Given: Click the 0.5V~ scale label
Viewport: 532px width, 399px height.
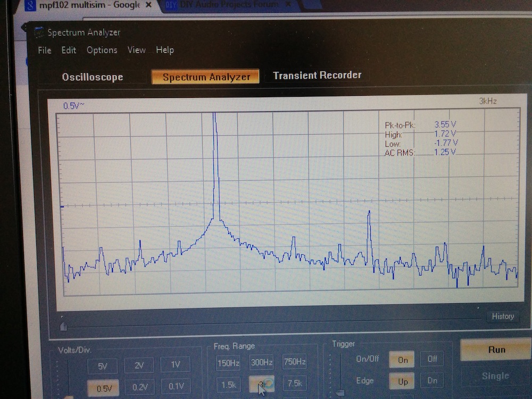Looking at the screenshot, I should [73, 106].
